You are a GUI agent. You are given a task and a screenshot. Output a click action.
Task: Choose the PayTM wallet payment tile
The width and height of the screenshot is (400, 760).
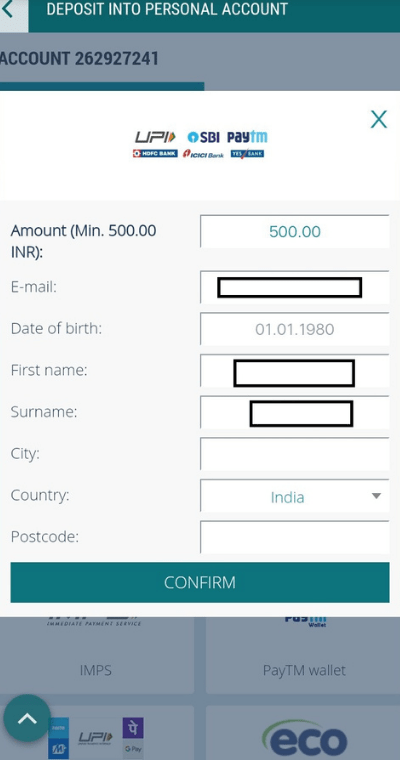click(x=303, y=654)
